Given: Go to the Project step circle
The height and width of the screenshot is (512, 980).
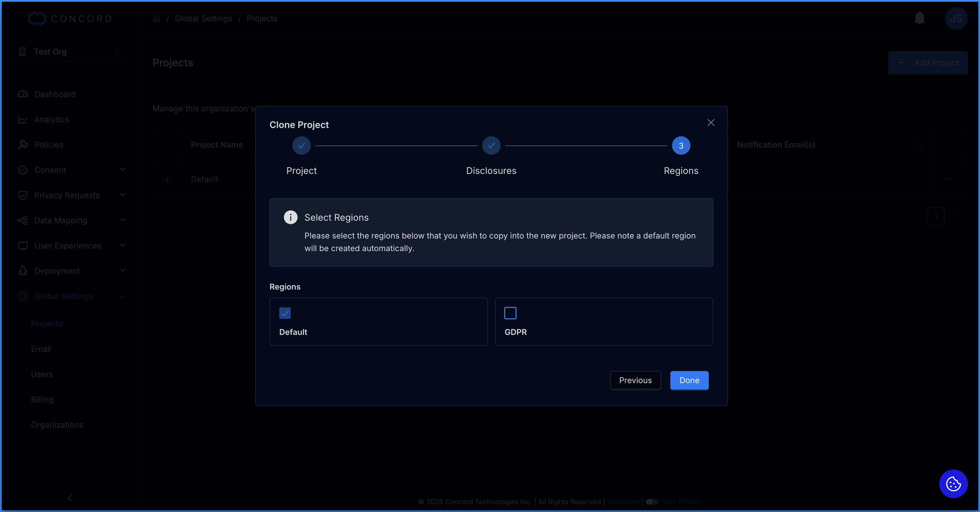Looking at the screenshot, I should [301, 146].
